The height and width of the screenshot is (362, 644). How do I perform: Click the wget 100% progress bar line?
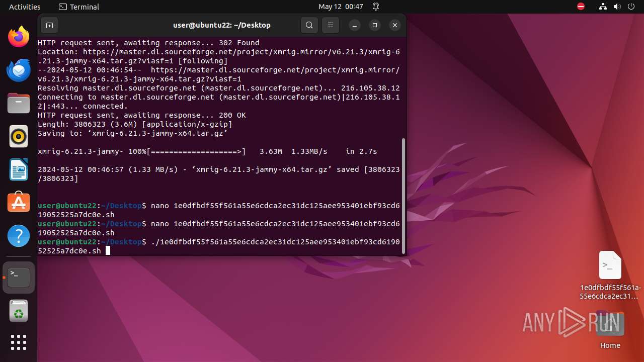(207, 151)
